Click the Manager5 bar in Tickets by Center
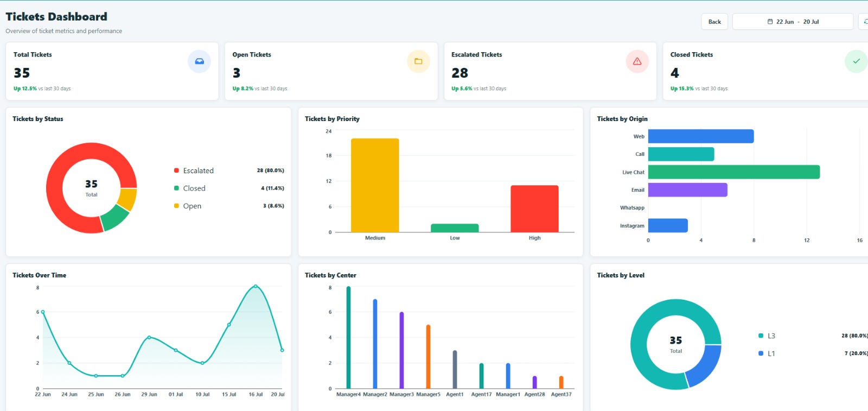This screenshot has height=411, width=868. coord(428,357)
